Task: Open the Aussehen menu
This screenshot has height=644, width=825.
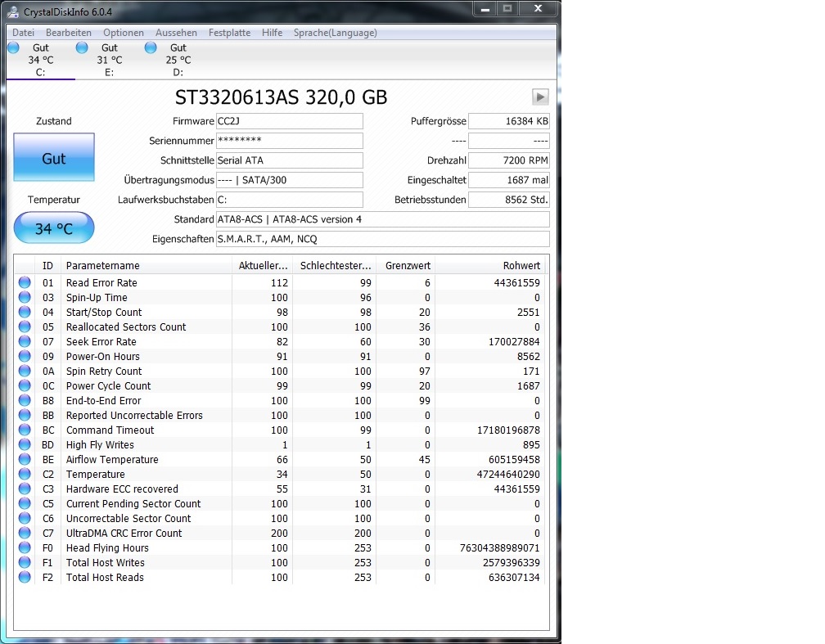Action: 176,33
